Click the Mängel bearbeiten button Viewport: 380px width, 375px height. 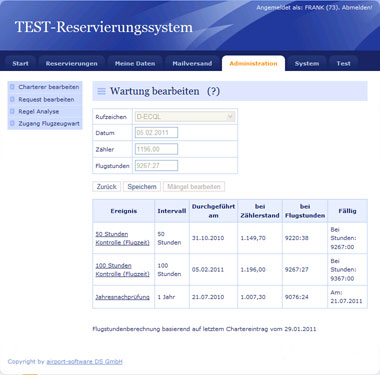[194, 187]
